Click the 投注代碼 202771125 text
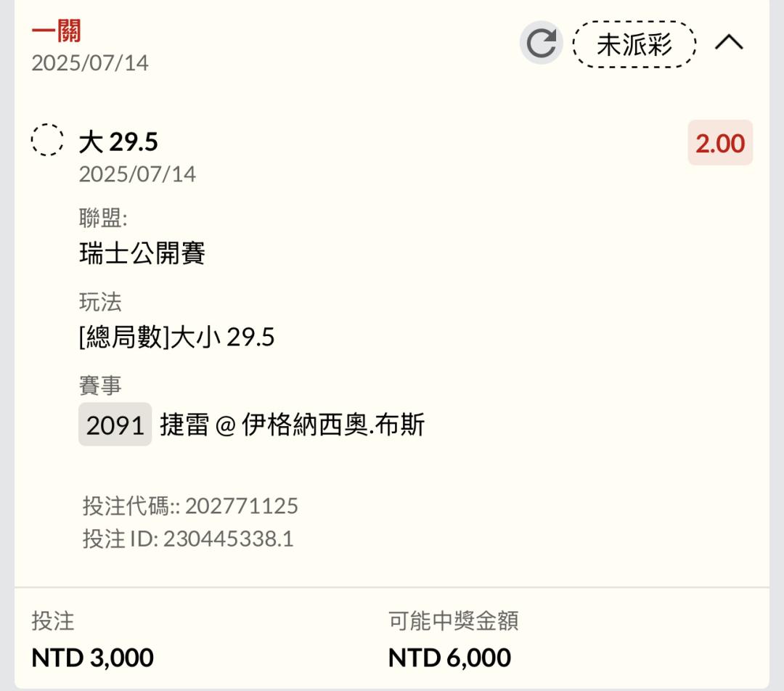Viewport: 784px width, 691px height. pyautogui.click(x=190, y=506)
